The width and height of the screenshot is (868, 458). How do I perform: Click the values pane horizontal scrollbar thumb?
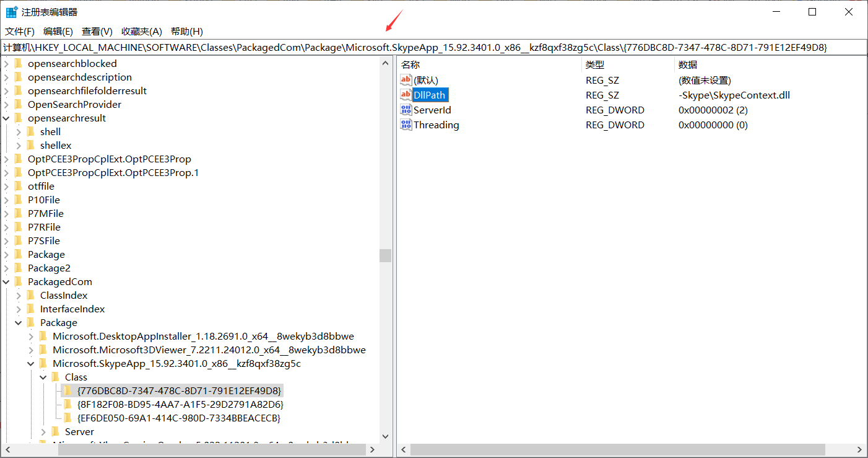617,449
